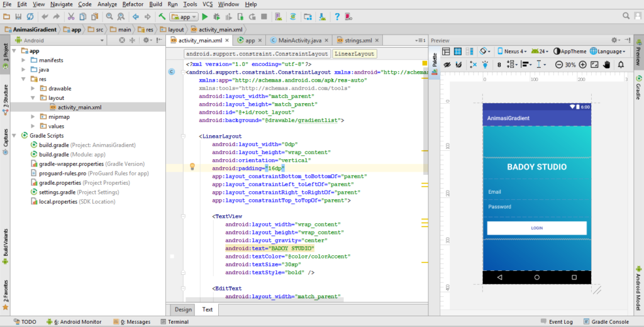This screenshot has width=644, height=327.
Task: Click the zoom percentage 30% label
Action: pos(570,65)
